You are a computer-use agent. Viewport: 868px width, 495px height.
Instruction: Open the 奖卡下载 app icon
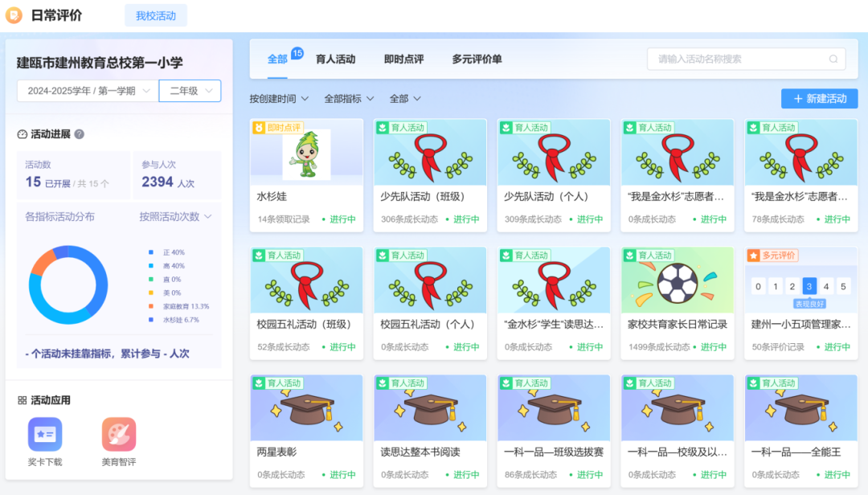point(44,433)
